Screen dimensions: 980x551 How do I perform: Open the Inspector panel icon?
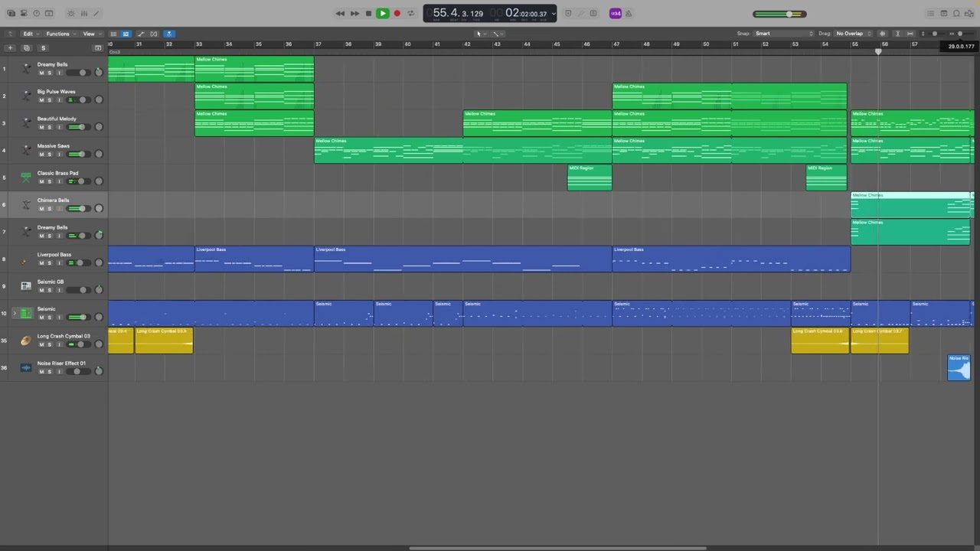pyautogui.click(x=24, y=13)
